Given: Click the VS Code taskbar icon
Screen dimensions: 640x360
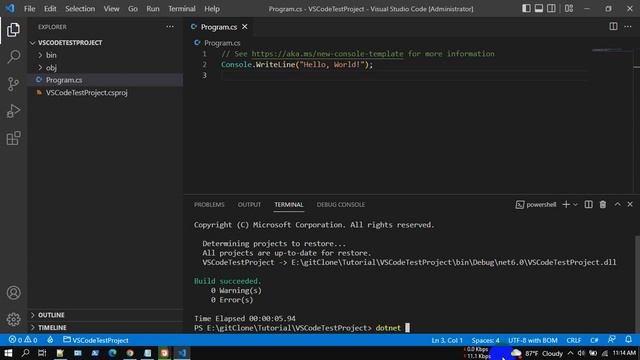Looking at the screenshot, I should tap(182, 353).
